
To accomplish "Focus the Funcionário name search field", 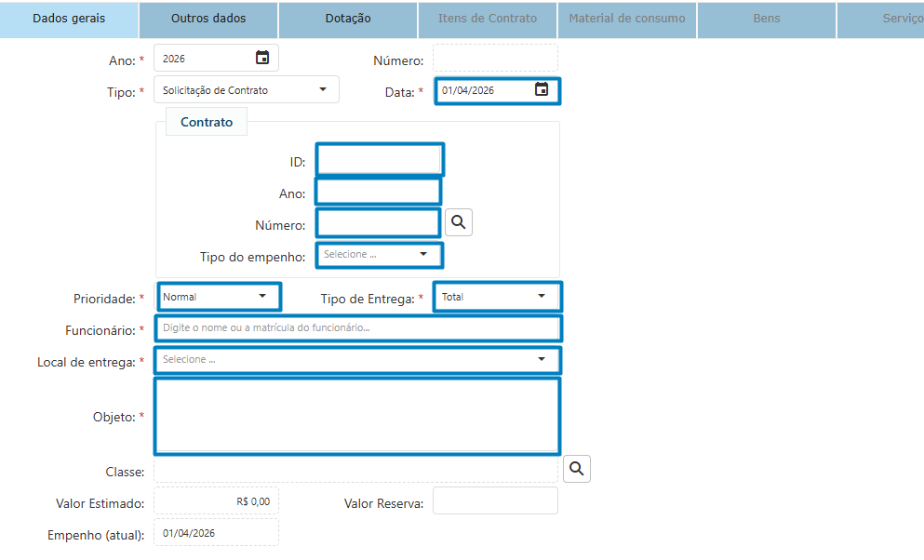I will coord(357,328).
